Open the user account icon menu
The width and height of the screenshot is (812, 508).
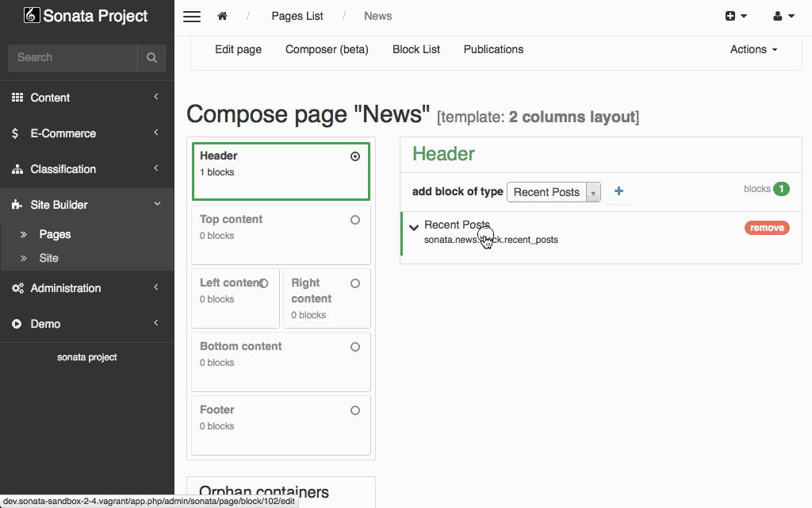(x=783, y=17)
